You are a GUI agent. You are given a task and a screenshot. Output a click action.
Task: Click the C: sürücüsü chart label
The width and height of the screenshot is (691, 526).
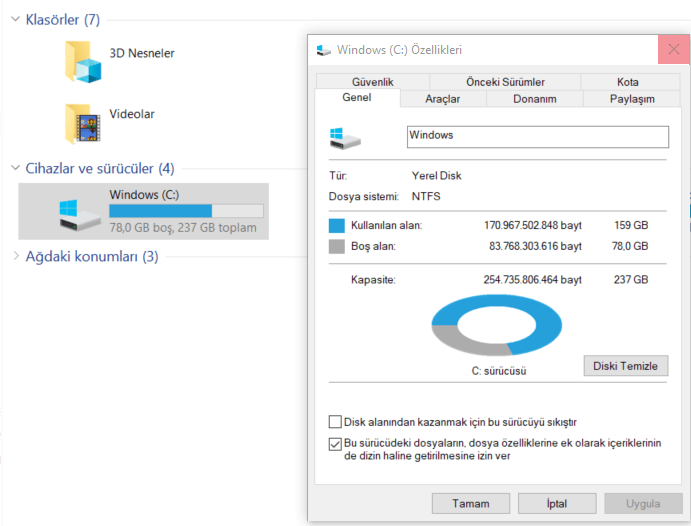click(499, 371)
